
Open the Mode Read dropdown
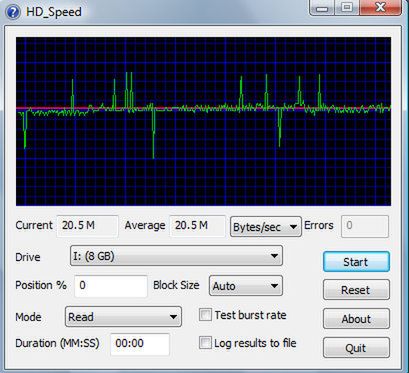(x=123, y=317)
